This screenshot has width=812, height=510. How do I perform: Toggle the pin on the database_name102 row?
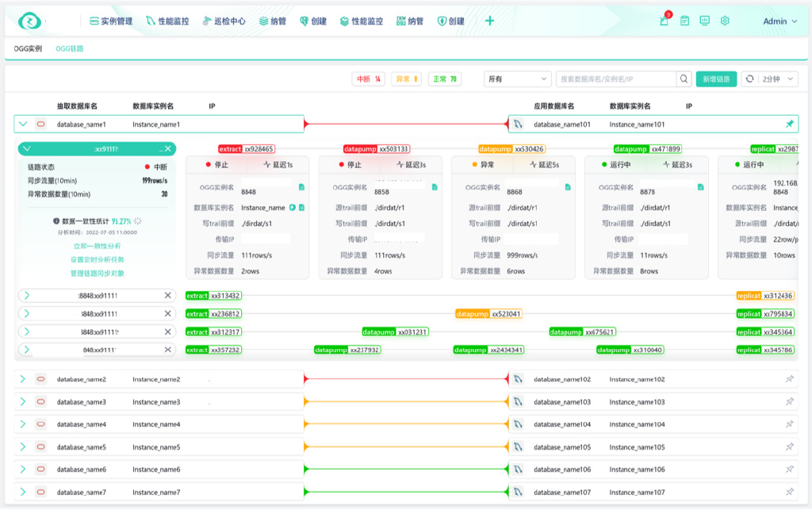click(788, 379)
